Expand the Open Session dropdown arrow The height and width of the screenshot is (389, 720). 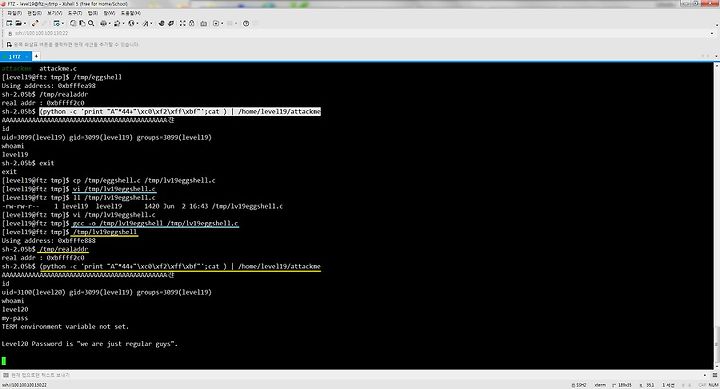coord(25,23)
